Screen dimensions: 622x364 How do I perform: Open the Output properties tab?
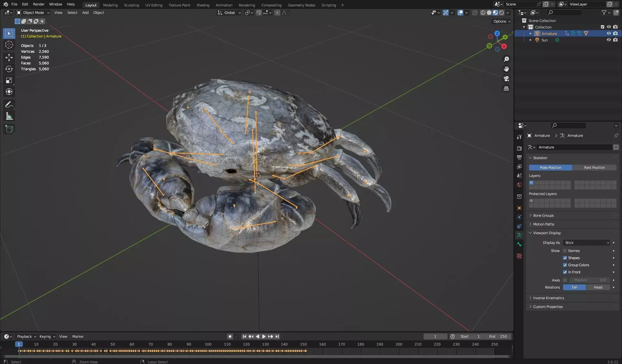pos(519,157)
